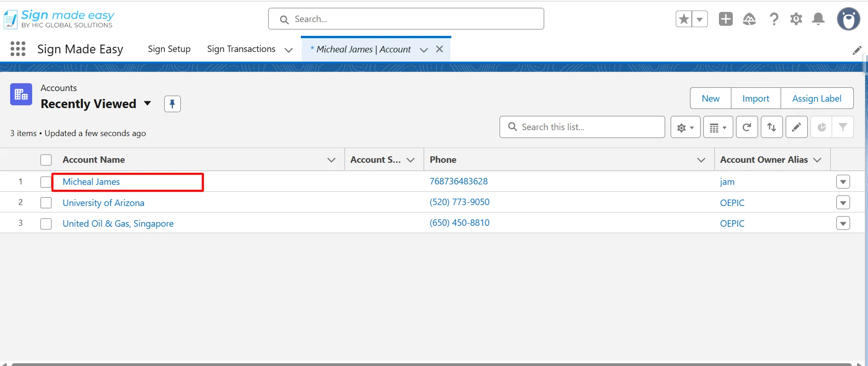868x366 pixels.
Task: Open favorites list dropdown arrow
Action: click(x=700, y=19)
